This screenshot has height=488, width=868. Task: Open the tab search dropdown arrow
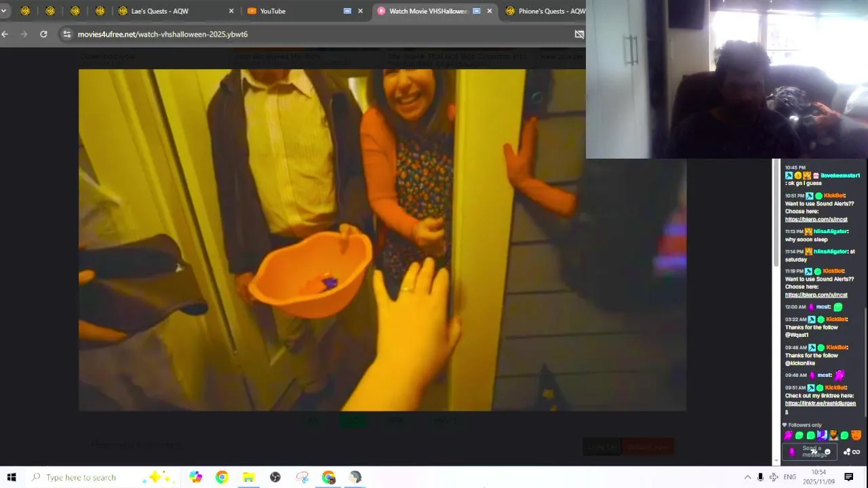pos(3,11)
